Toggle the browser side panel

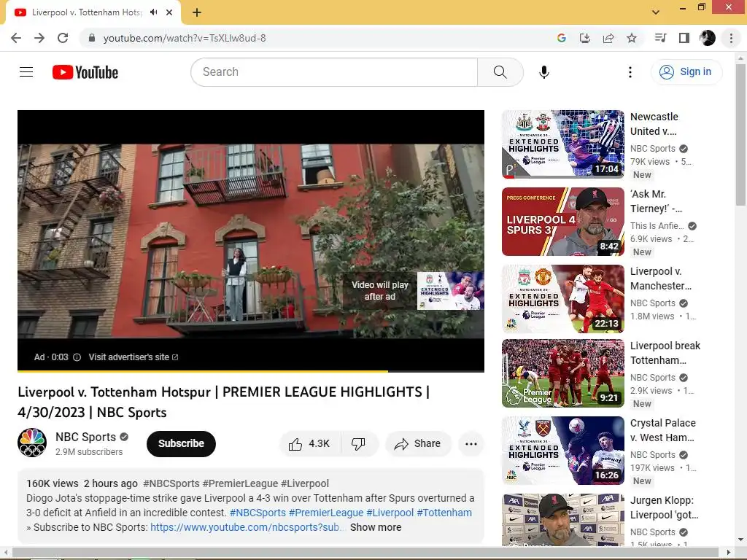(684, 38)
